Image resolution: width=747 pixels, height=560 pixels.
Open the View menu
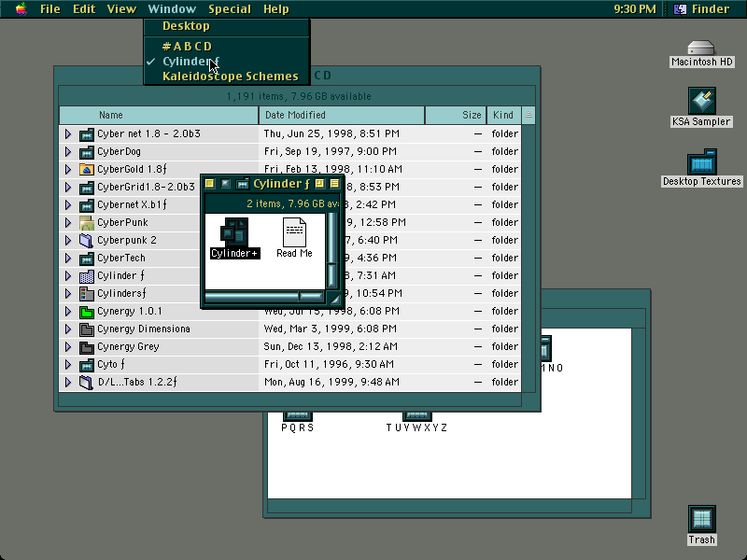[121, 9]
